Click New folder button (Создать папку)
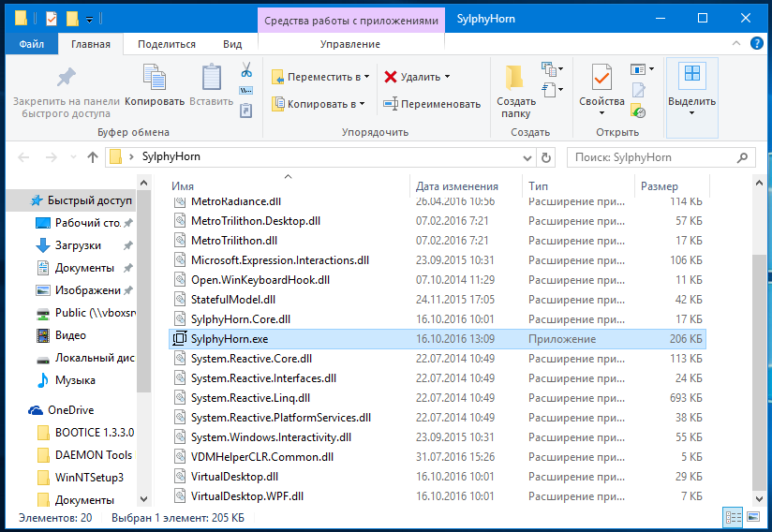The width and height of the screenshot is (772, 532). coord(515,92)
